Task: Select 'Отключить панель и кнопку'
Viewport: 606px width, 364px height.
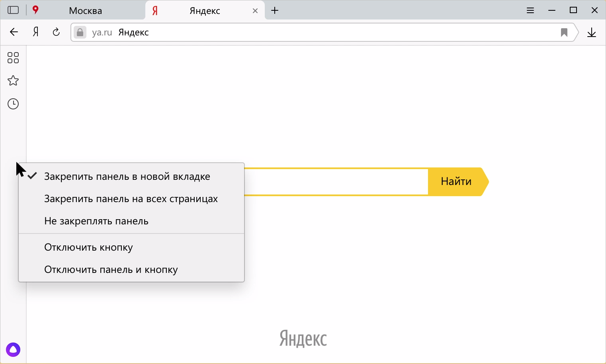Action: click(131, 269)
